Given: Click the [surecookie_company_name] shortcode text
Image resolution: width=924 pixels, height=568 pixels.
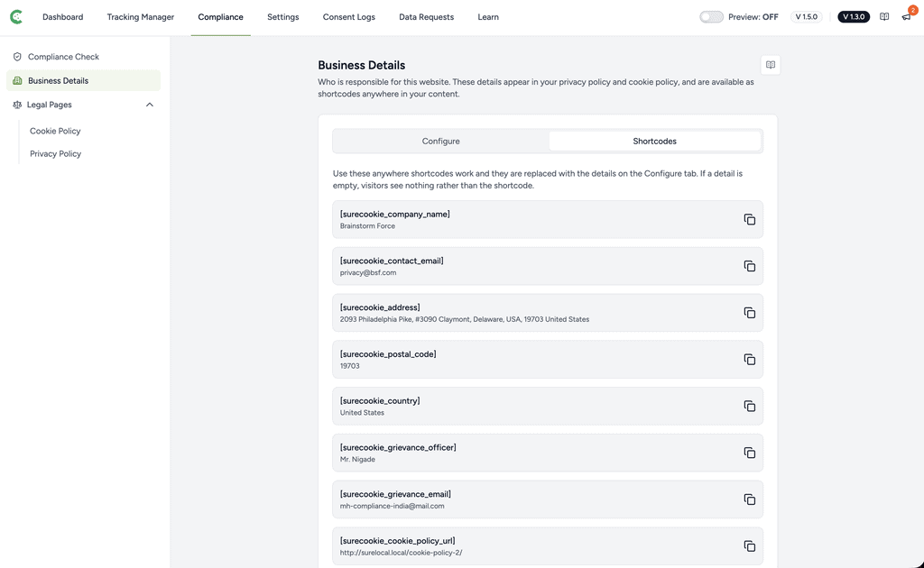Looking at the screenshot, I should coord(395,215).
